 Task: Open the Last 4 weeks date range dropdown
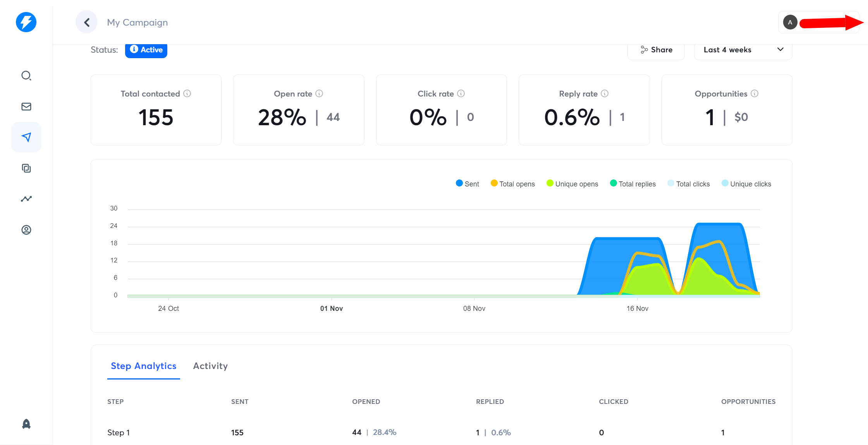coord(743,50)
